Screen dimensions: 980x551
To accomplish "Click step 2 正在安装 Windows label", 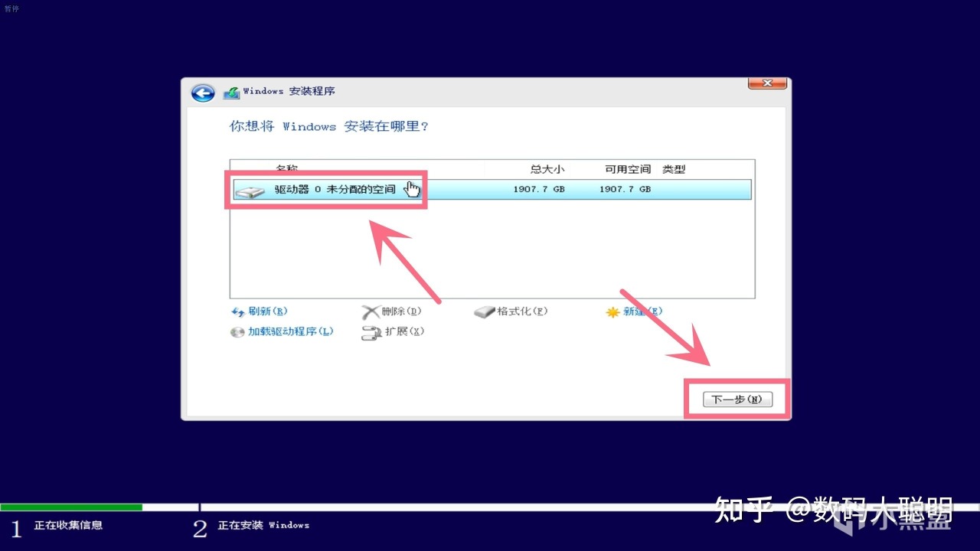I will pyautogui.click(x=263, y=525).
